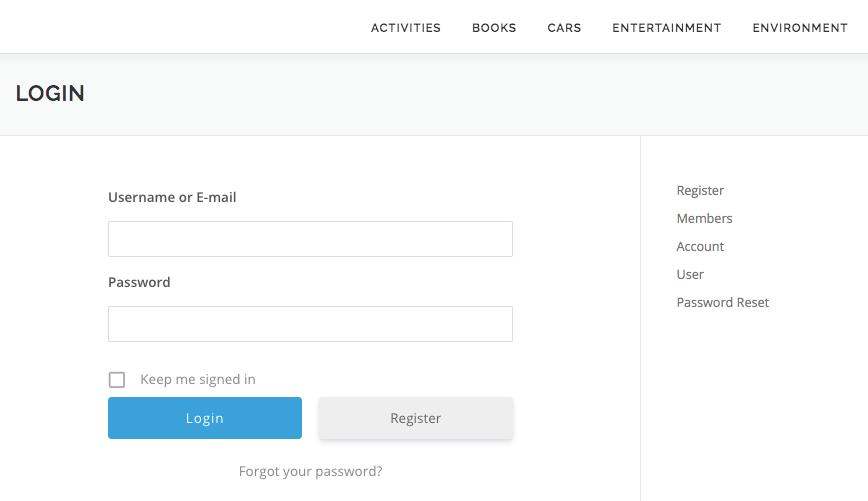Enable the Keep me signed in checkbox
This screenshot has height=501, width=868.
point(117,380)
